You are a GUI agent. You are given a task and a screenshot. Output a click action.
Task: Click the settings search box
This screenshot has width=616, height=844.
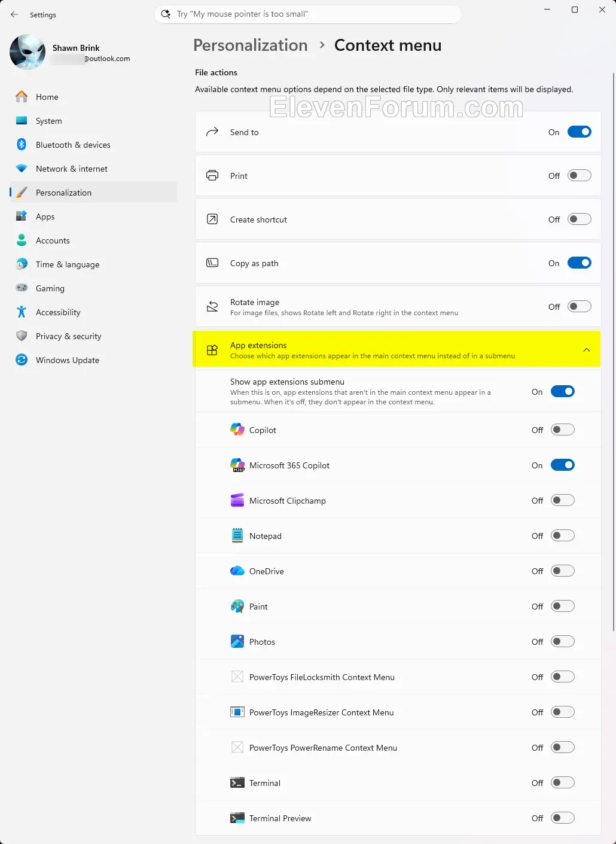308,14
